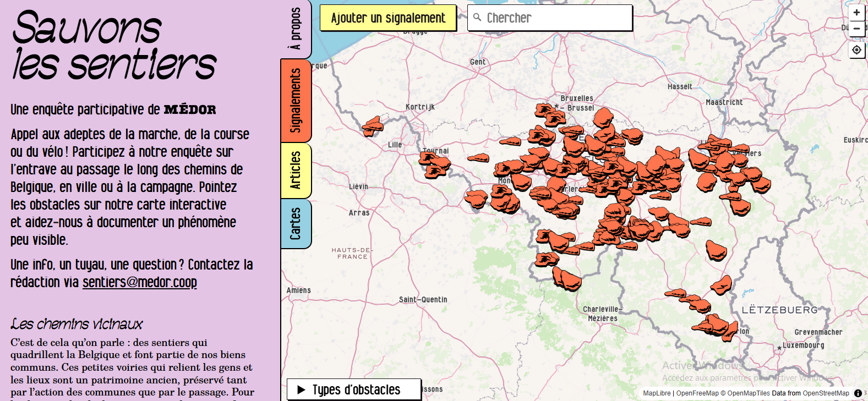This screenshot has height=401, width=868.
Task: Follow the OpenStreetMap attribution link
Action: (x=826, y=393)
